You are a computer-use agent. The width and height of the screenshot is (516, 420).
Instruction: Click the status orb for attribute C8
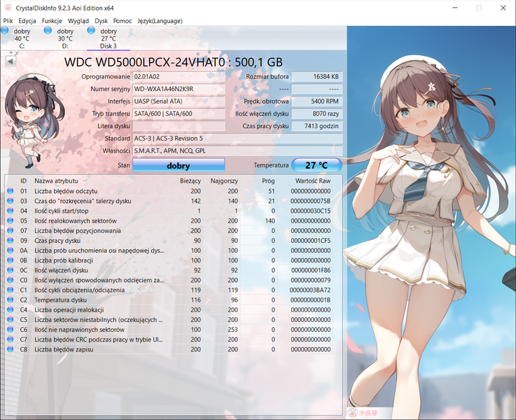pyautogui.click(x=11, y=349)
